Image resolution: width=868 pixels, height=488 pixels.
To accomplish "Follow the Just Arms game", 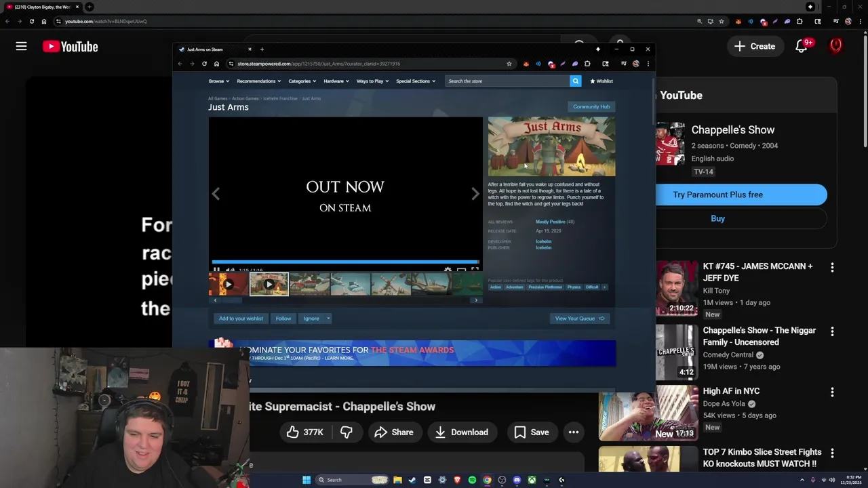I will pyautogui.click(x=283, y=319).
